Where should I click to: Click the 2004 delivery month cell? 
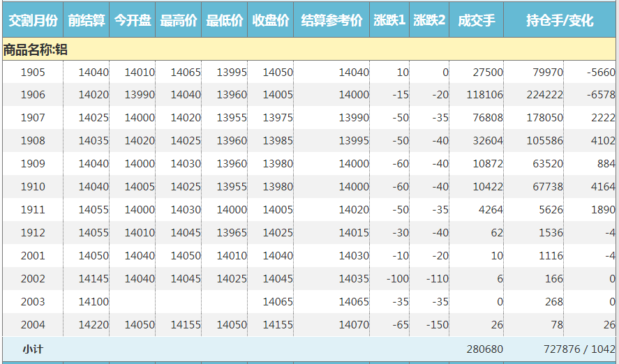[33, 325]
